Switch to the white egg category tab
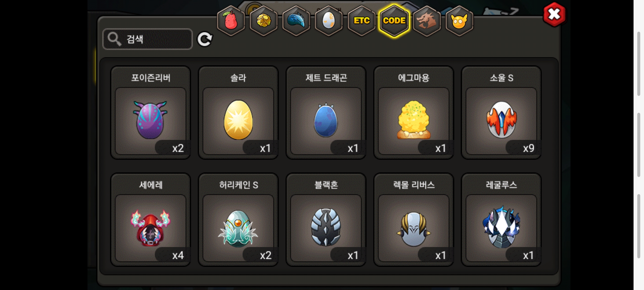The height and width of the screenshot is (290, 644). [x=329, y=21]
